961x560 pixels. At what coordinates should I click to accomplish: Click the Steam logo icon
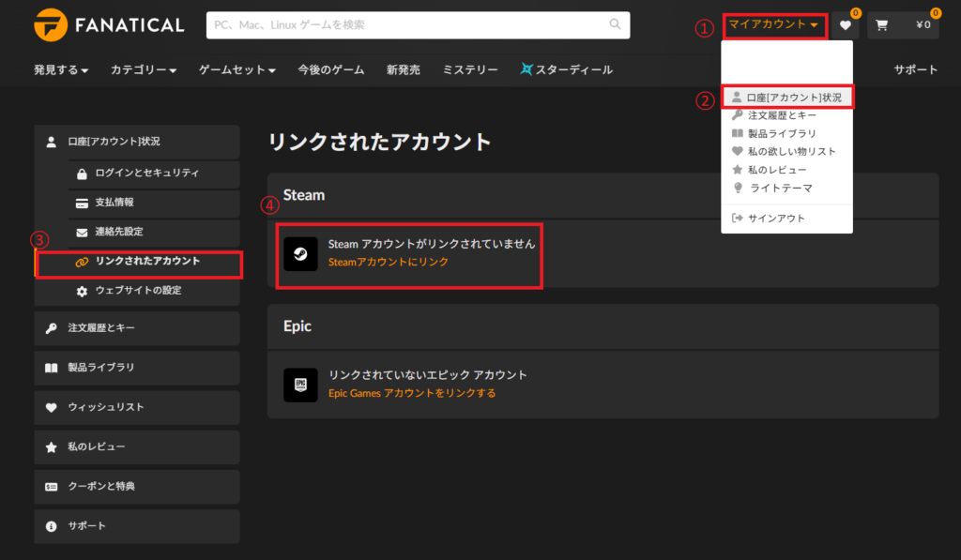pyautogui.click(x=300, y=253)
